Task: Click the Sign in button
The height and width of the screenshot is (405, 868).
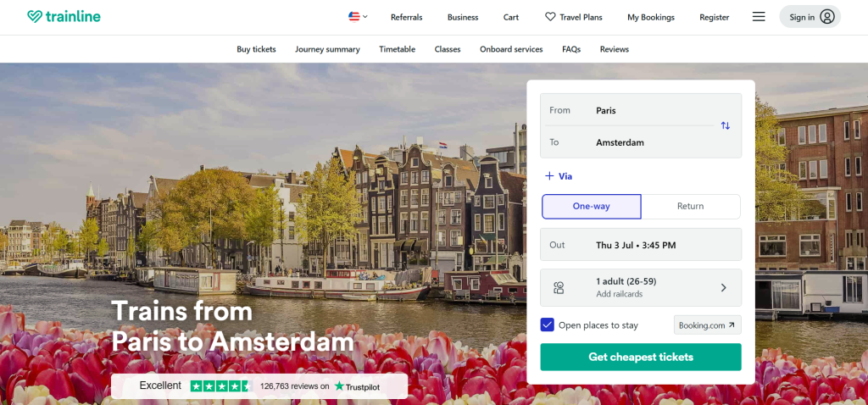Action: pos(810,17)
